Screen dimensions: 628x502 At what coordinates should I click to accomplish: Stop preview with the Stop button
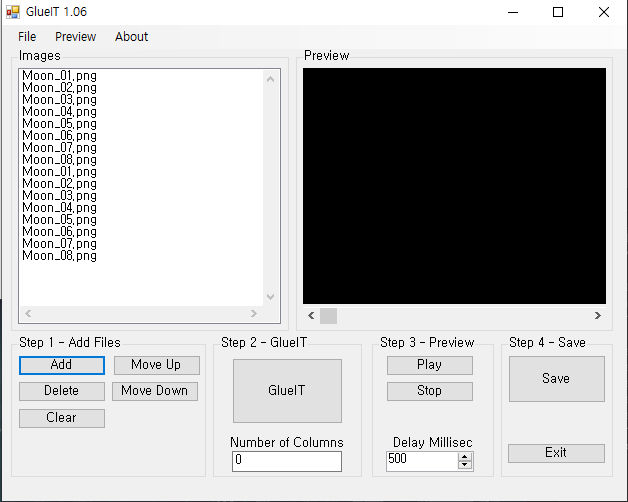[430, 391]
